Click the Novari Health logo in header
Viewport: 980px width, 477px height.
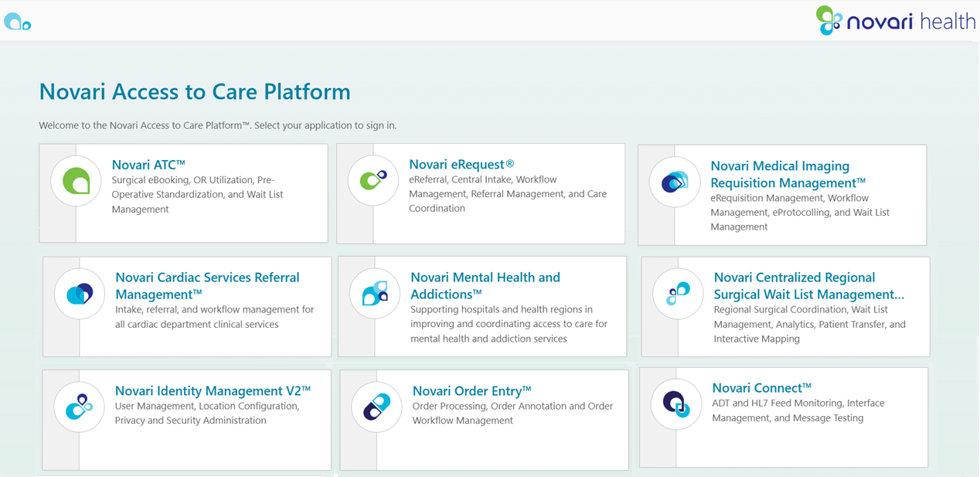(x=896, y=21)
